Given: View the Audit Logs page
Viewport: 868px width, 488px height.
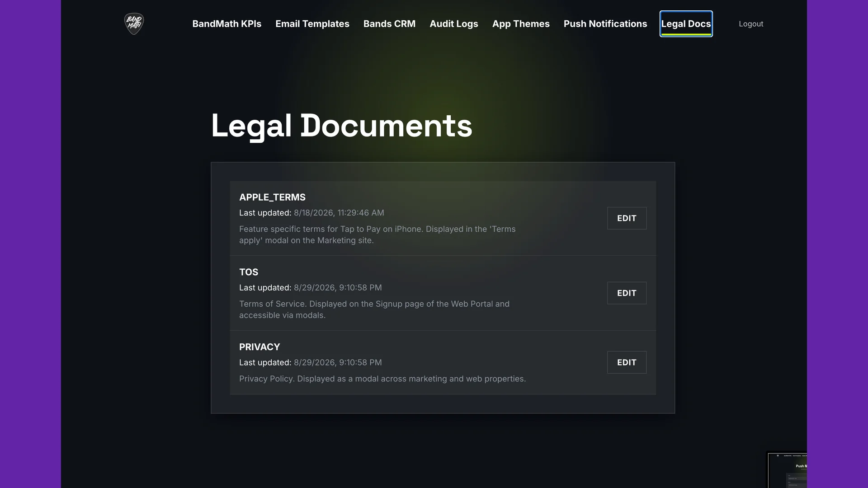Looking at the screenshot, I should [454, 24].
